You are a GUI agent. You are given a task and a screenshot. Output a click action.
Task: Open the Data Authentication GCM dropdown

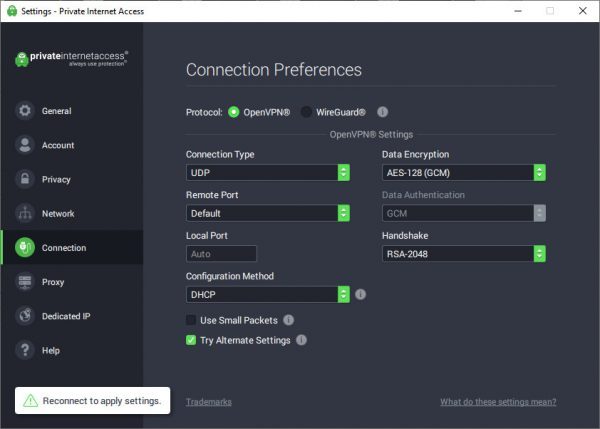point(464,213)
